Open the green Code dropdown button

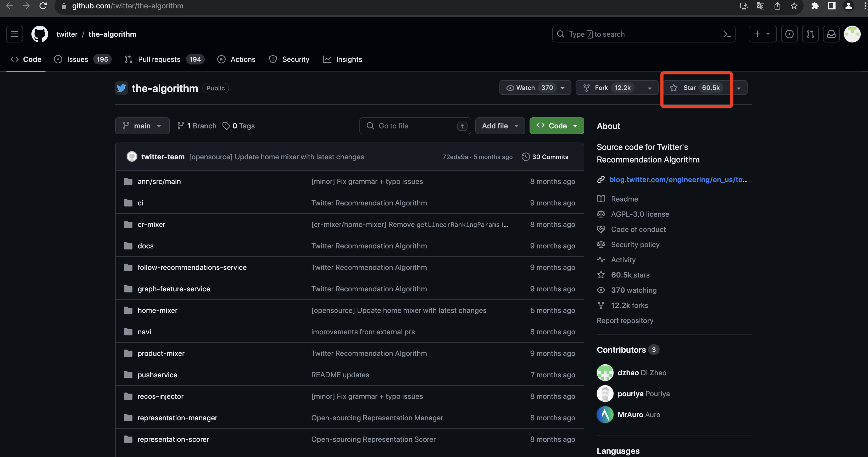[557, 126]
